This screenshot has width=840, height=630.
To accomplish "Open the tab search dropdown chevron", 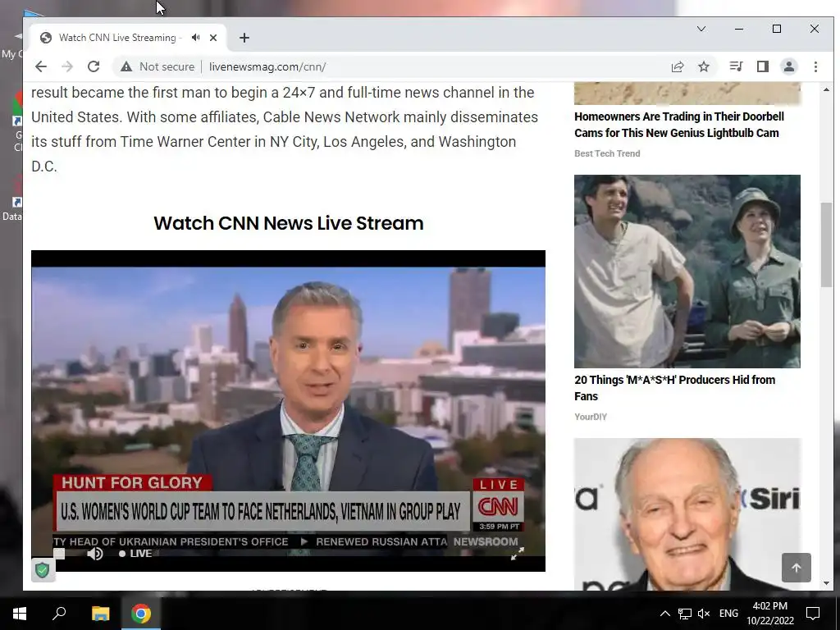I will click(x=701, y=29).
